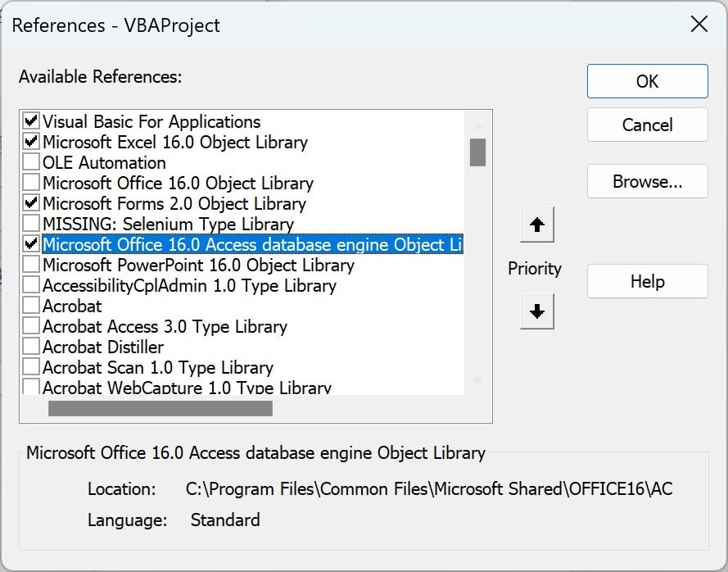Select OLE Automation list entry
Viewport: 728px width, 572px height.
click(x=104, y=162)
